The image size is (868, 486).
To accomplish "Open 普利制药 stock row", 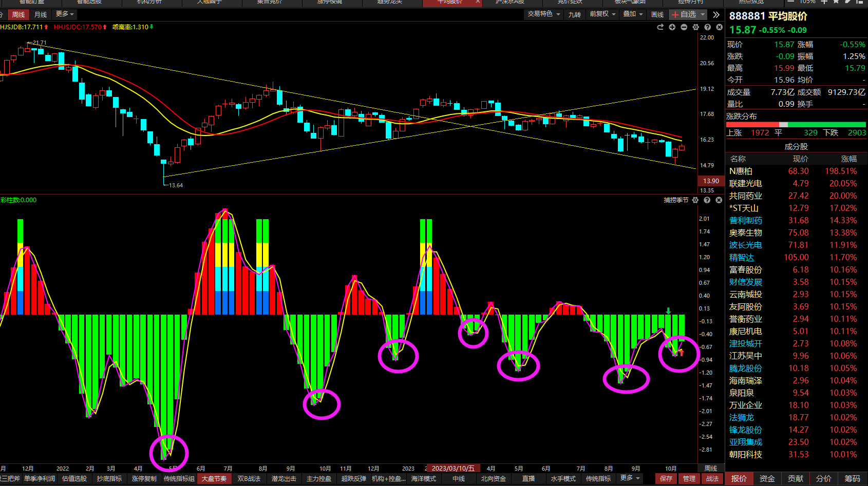I will point(797,220).
